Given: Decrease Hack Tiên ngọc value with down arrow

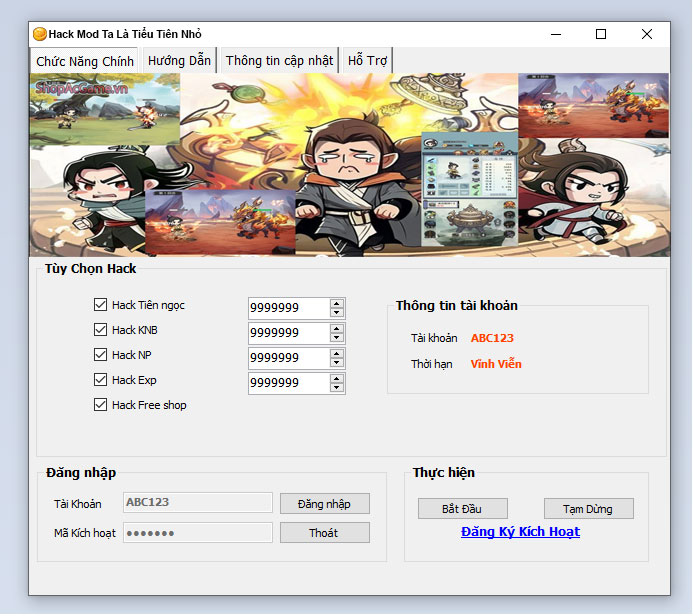Looking at the screenshot, I should point(337,312).
